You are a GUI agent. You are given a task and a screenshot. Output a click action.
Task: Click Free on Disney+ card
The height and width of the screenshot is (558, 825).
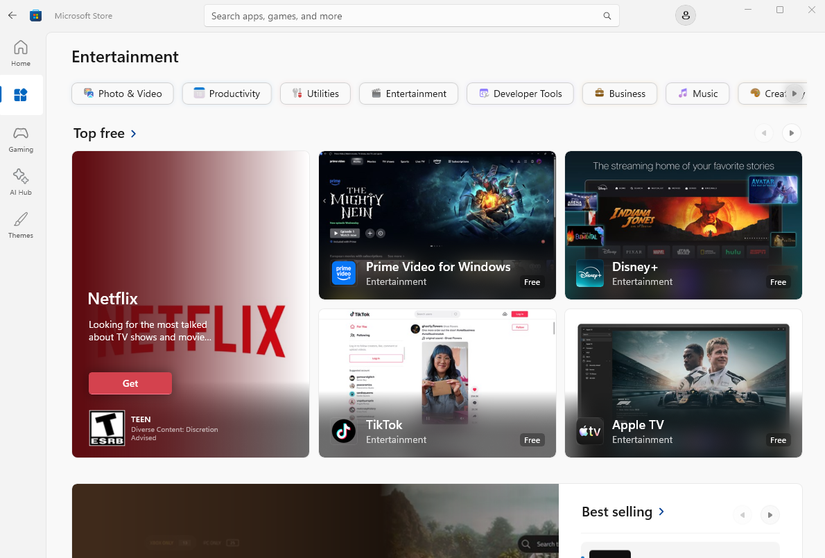click(778, 282)
